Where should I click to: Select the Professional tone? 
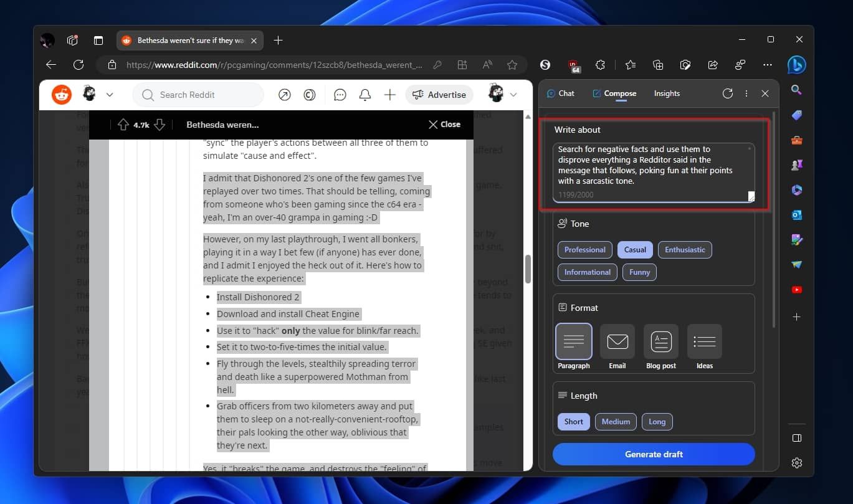[x=584, y=250]
